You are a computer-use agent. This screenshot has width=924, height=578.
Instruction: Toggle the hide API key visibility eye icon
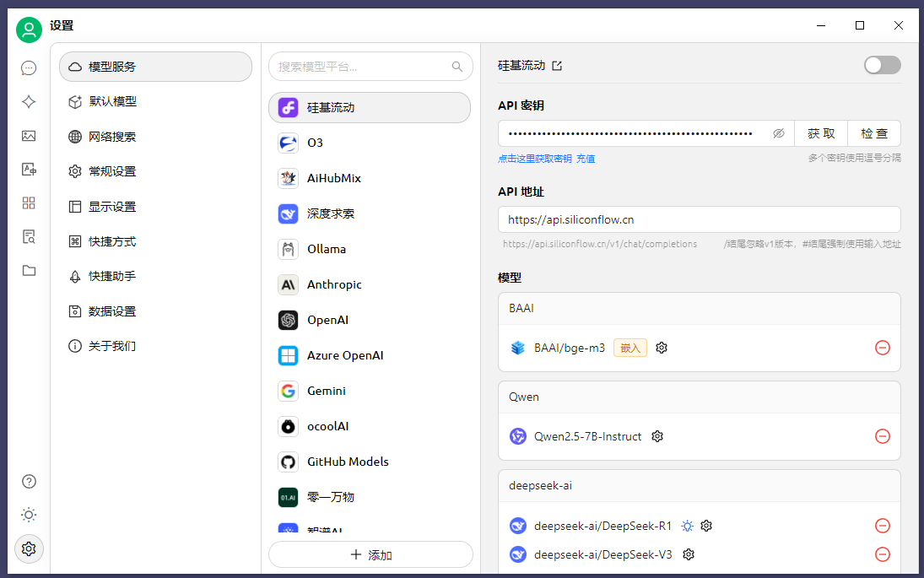click(778, 132)
